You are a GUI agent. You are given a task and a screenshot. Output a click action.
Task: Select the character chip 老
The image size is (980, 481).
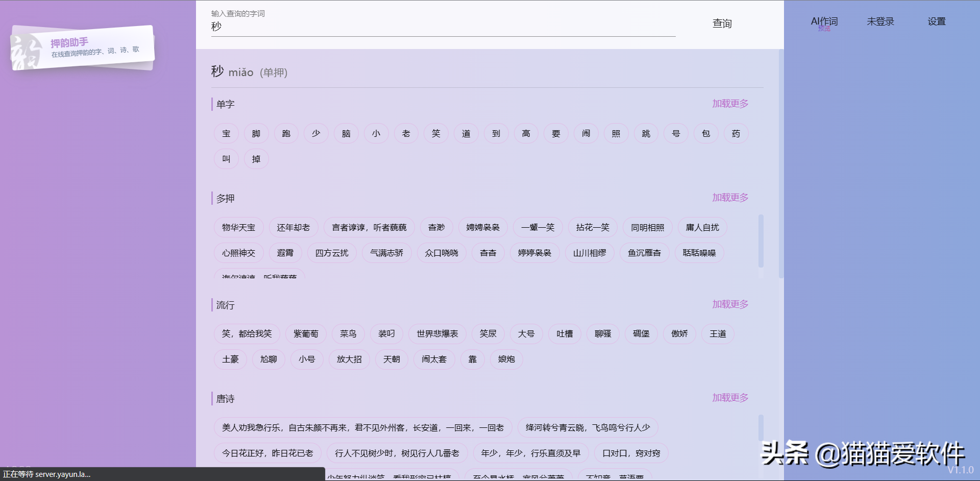(406, 134)
